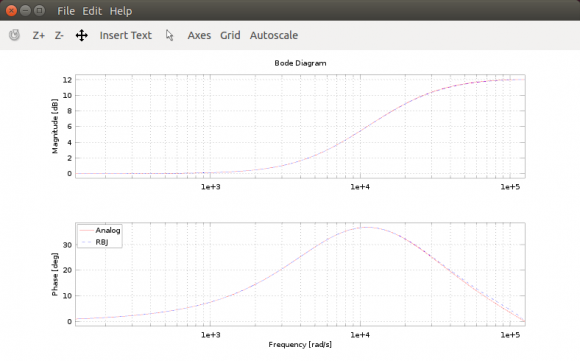580x361 pixels.
Task: Select the Z- zoom out tool
Action: pyautogui.click(x=59, y=36)
